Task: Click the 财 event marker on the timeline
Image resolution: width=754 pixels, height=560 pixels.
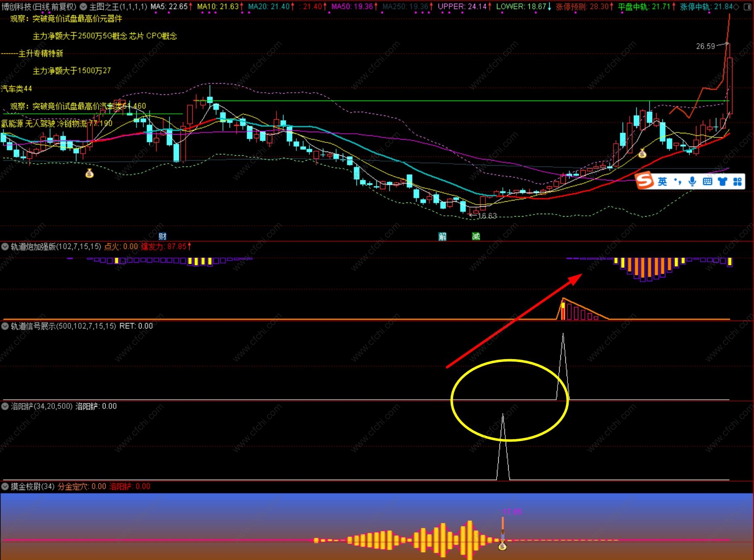Action: click(162, 237)
